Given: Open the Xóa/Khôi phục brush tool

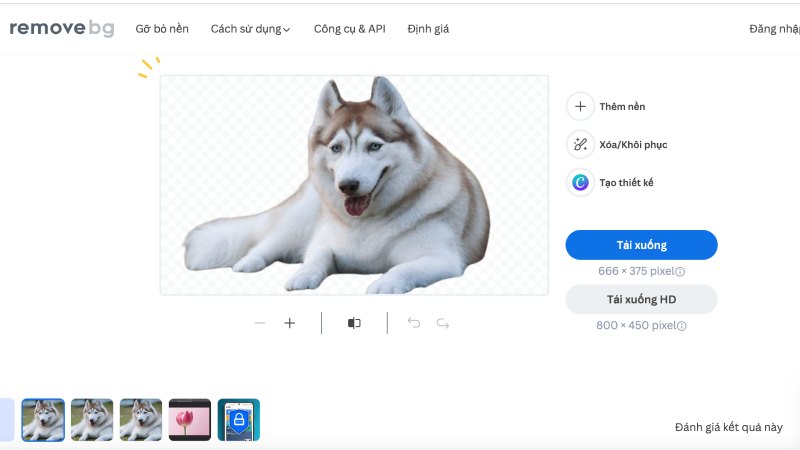Looking at the screenshot, I should [x=580, y=145].
